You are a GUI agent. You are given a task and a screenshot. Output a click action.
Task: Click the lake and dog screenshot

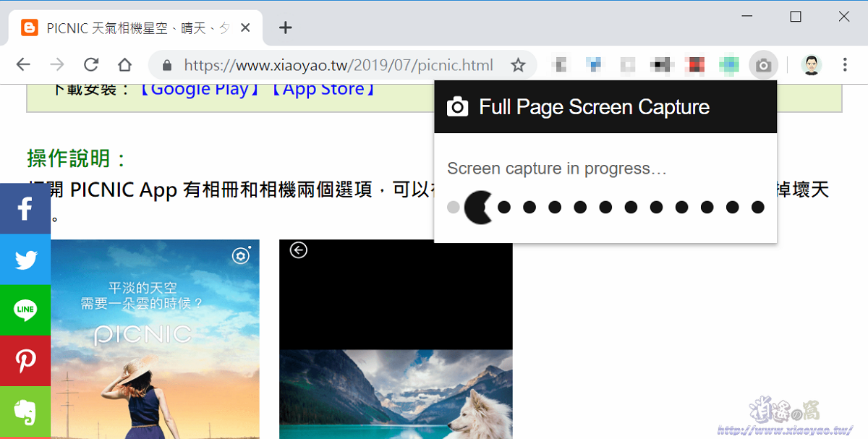[396, 339]
